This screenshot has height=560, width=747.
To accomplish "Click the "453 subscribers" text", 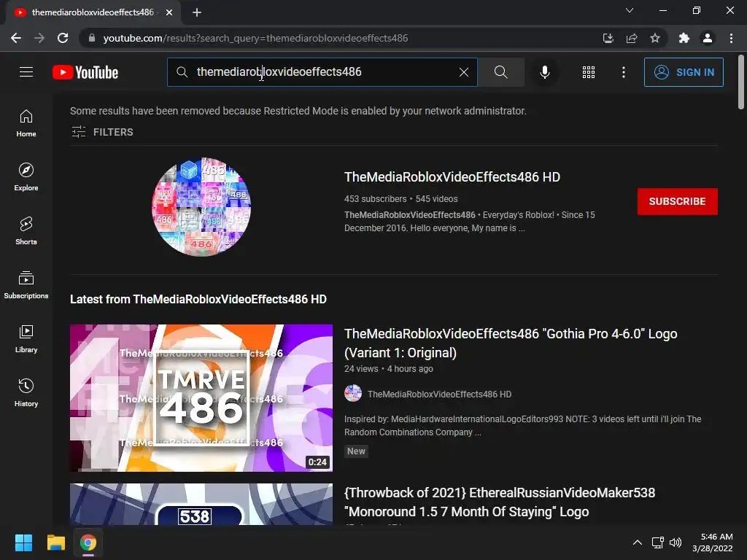I will 376,199.
